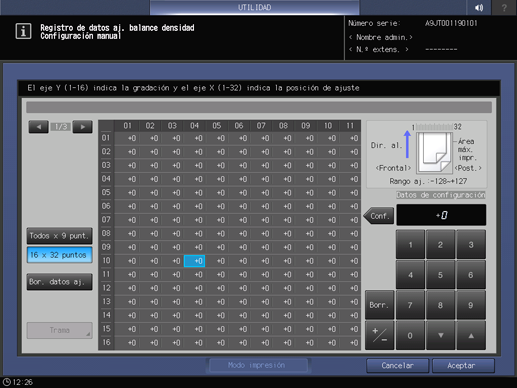
Task: Click the serial number A9JT001190101
Action: [x=451, y=23]
